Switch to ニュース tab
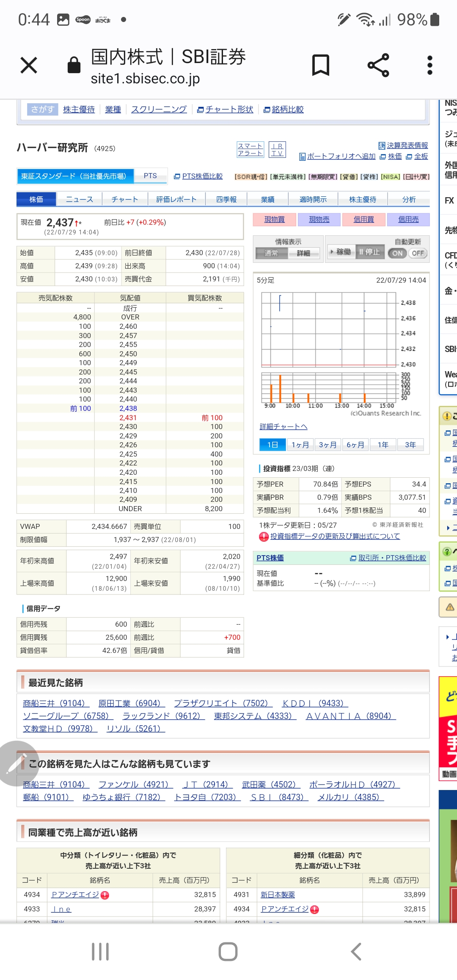This screenshot has height=980, width=457. [x=79, y=199]
